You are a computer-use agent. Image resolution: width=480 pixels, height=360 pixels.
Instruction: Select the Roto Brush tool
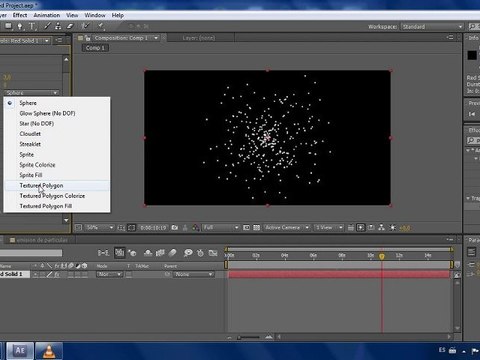point(86,26)
